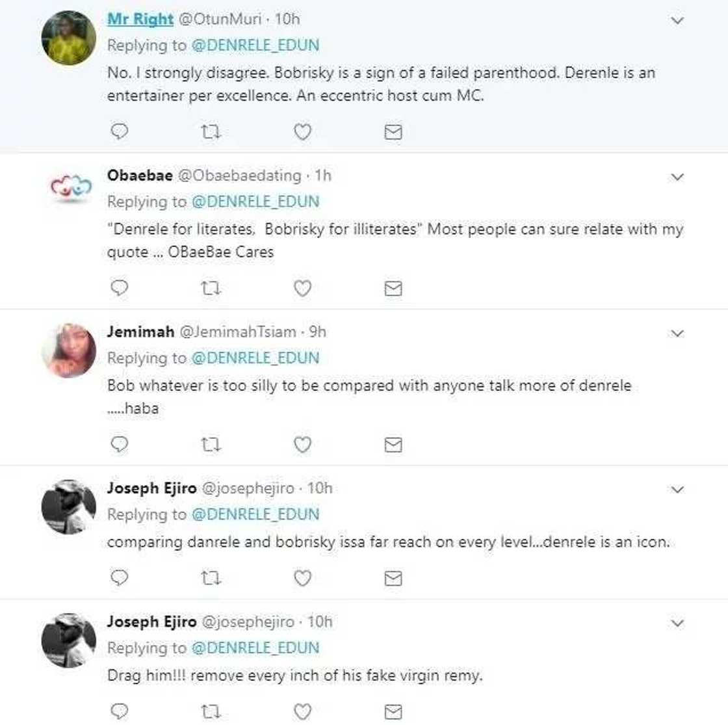The image size is (728, 725).
Task: Reply to Mr Right's tweet
Action: pyautogui.click(x=120, y=132)
